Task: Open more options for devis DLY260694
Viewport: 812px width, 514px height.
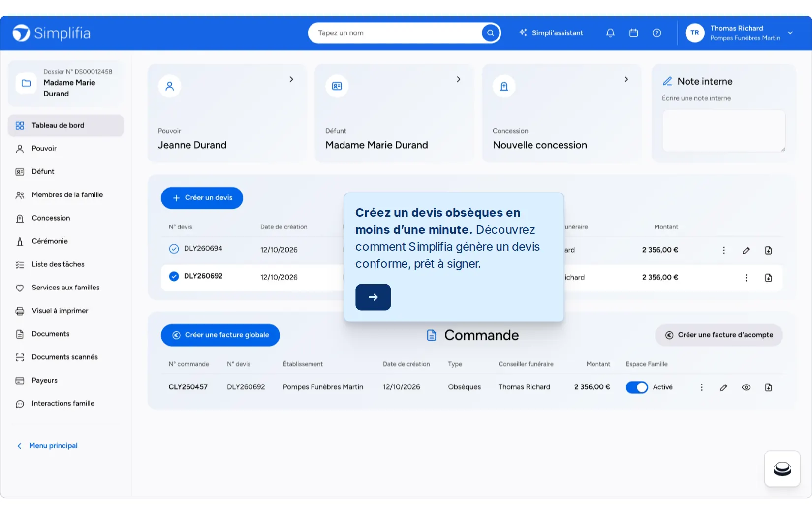Action: [x=723, y=250]
